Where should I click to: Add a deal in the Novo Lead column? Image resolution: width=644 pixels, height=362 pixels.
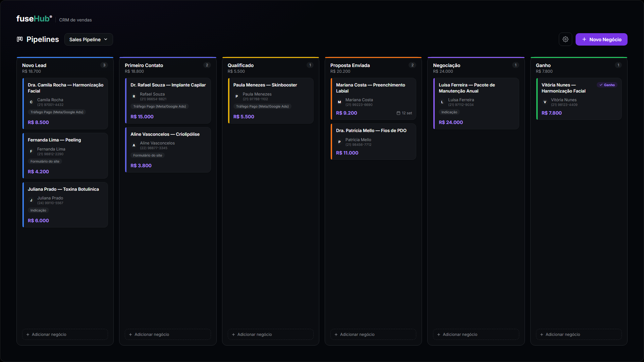coord(65,334)
